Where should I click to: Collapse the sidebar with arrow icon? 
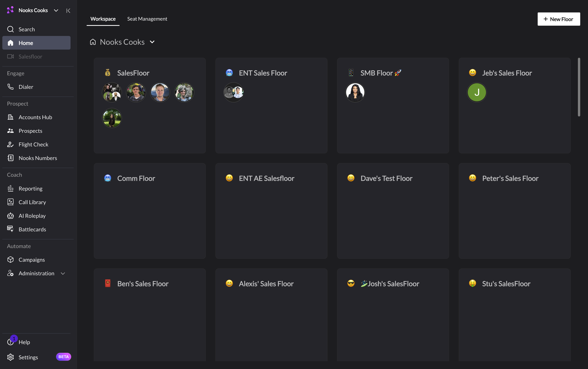pyautogui.click(x=68, y=10)
